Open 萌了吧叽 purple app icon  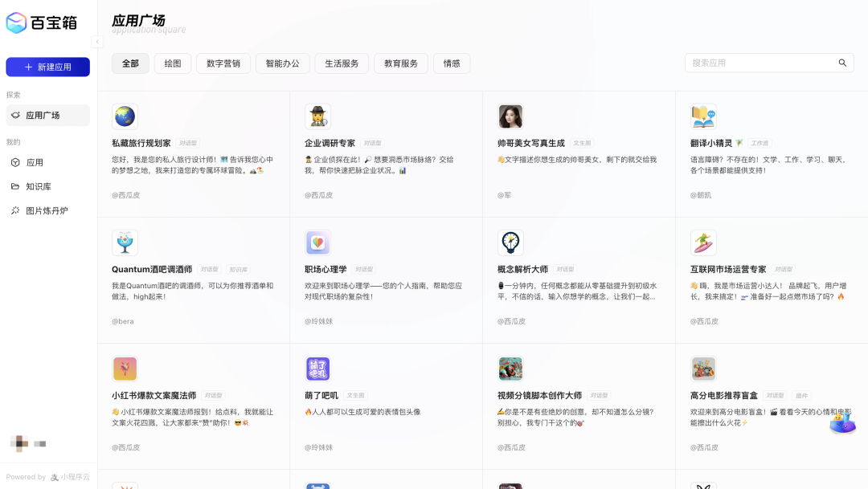[x=317, y=369]
